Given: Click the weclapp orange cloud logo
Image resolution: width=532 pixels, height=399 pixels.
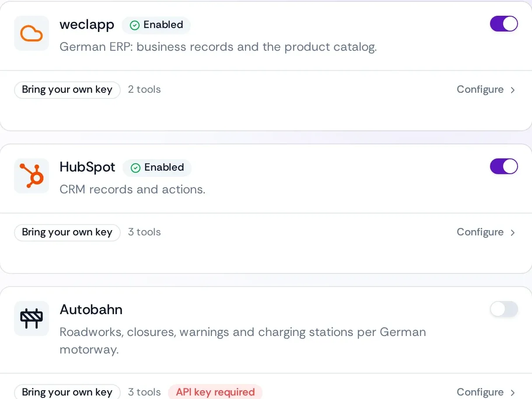Looking at the screenshot, I should pos(31,33).
